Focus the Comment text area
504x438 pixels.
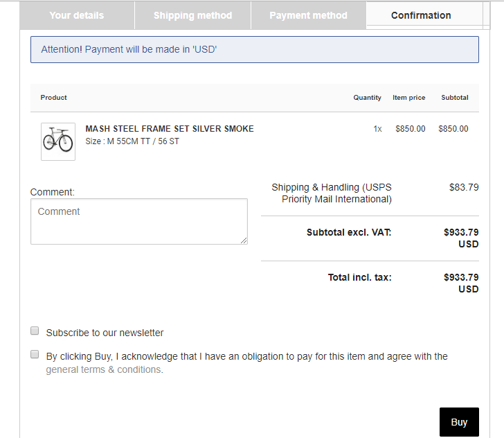(139, 221)
